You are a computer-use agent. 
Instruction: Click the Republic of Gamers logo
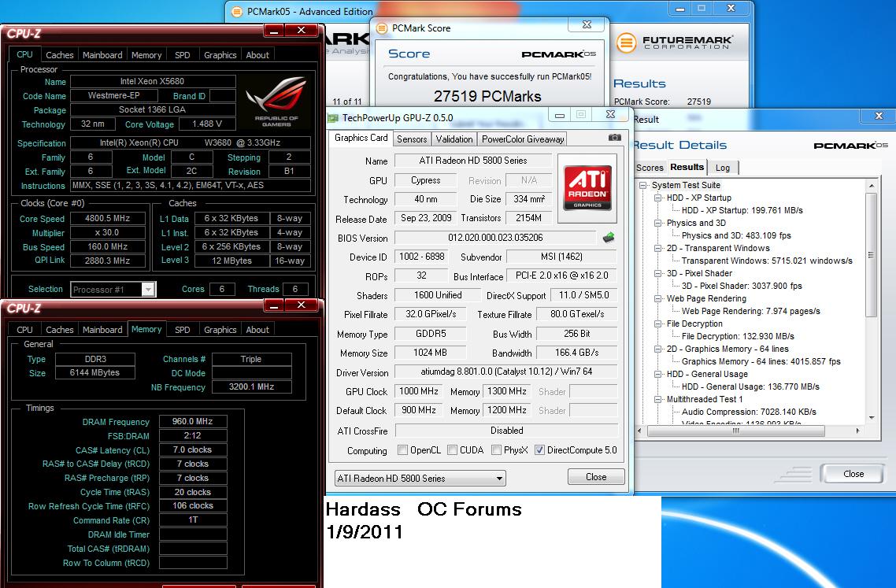(276, 102)
